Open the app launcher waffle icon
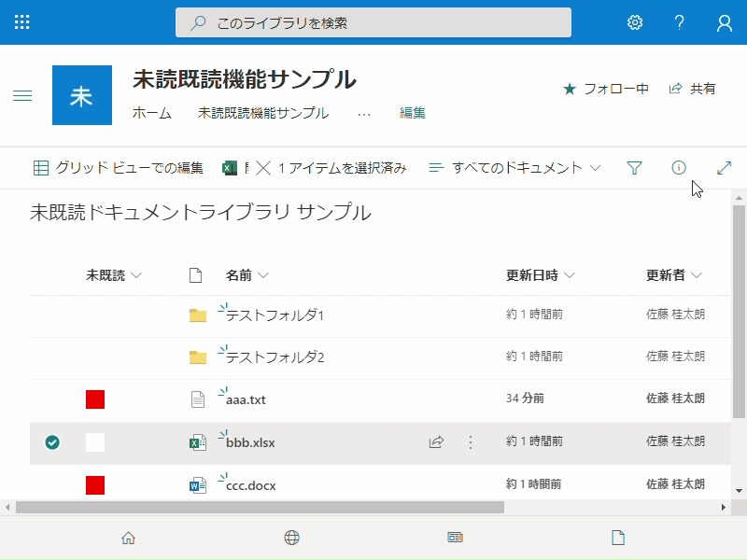Screen dimensions: 747x560 tap(21, 22)
